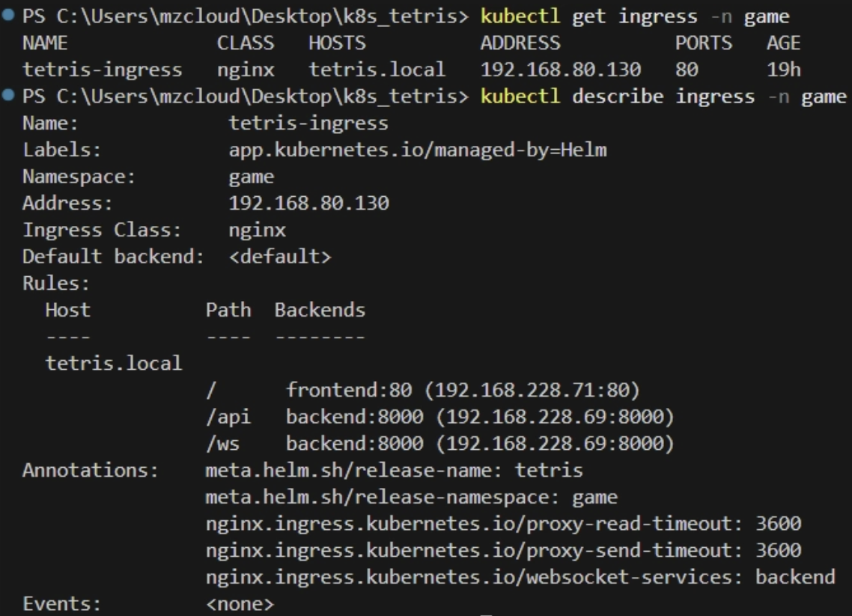Click the <default> Default backend value
The image size is (852, 616).
(279, 257)
